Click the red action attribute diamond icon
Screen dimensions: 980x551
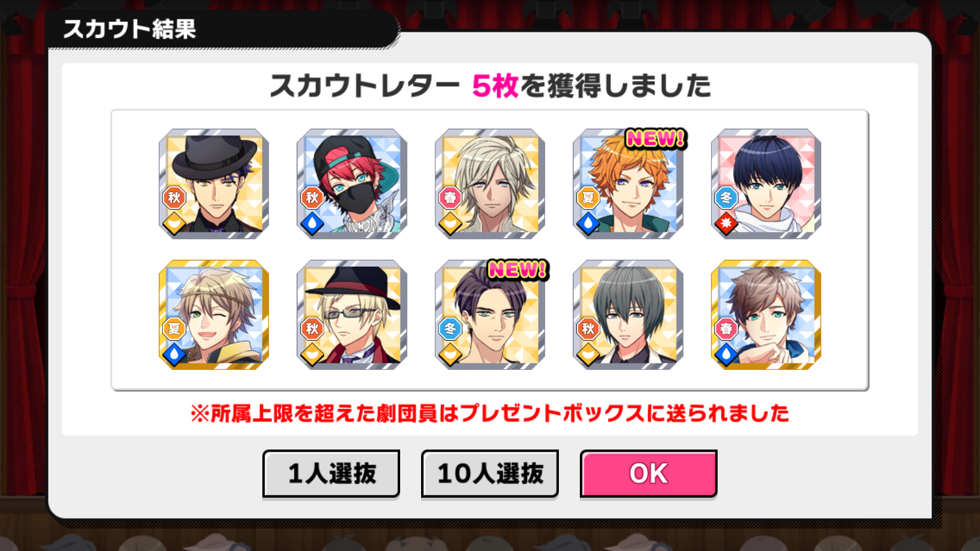(726, 223)
